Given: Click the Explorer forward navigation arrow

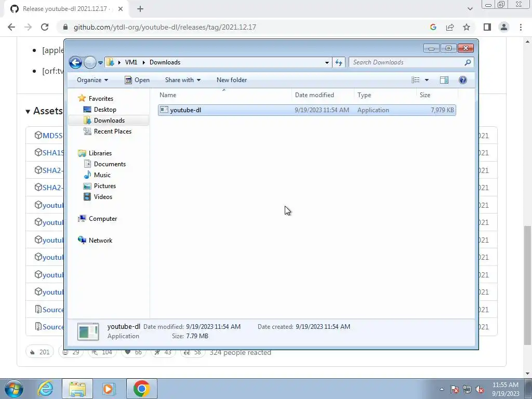Looking at the screenshot, I should (x=90, y=62).
